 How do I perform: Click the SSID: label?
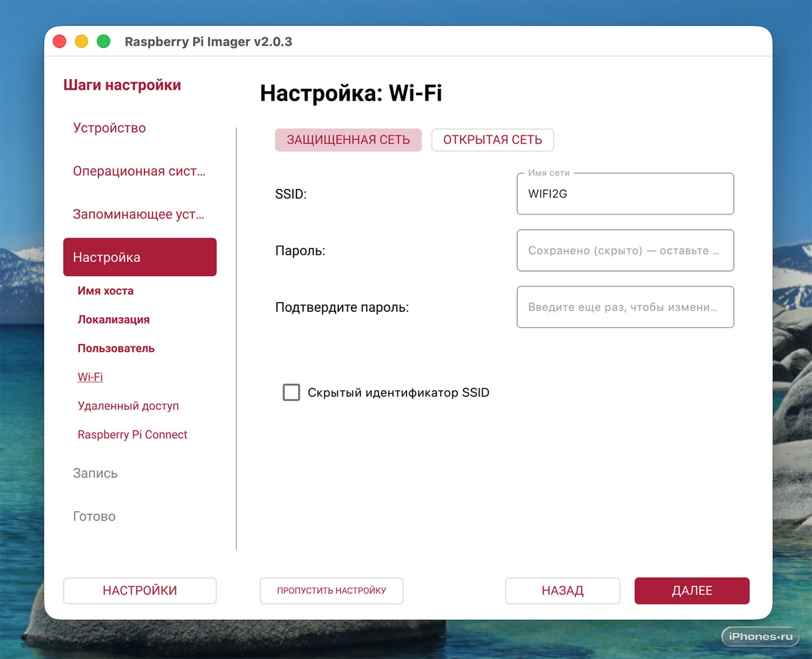coord(291,194)
